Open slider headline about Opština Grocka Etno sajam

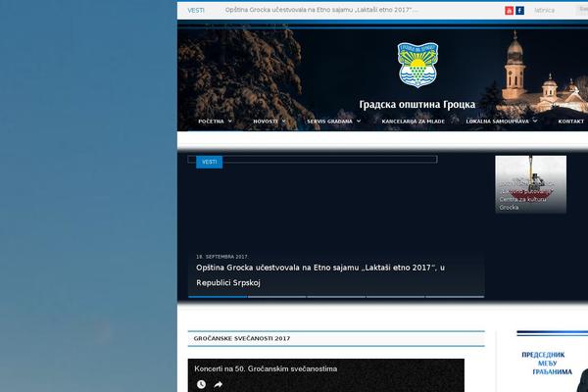[320, 275]
